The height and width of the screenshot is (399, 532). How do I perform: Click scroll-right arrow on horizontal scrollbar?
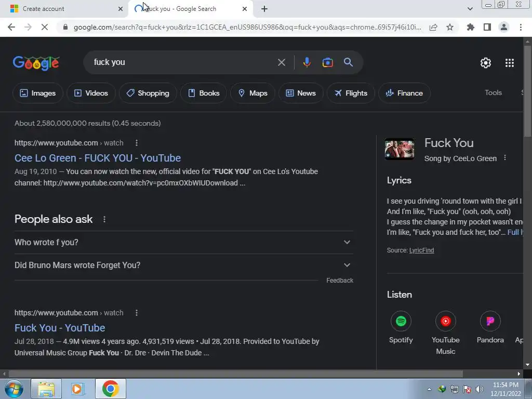point(519,374)
